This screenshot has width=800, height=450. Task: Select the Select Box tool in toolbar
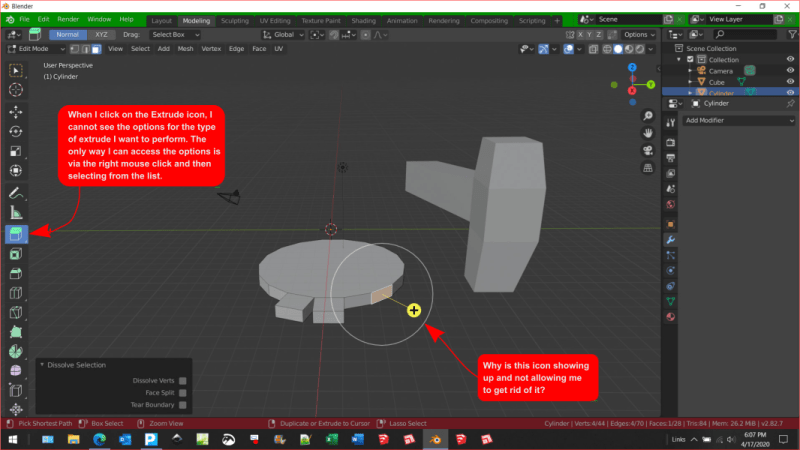(x=16, y=70)
